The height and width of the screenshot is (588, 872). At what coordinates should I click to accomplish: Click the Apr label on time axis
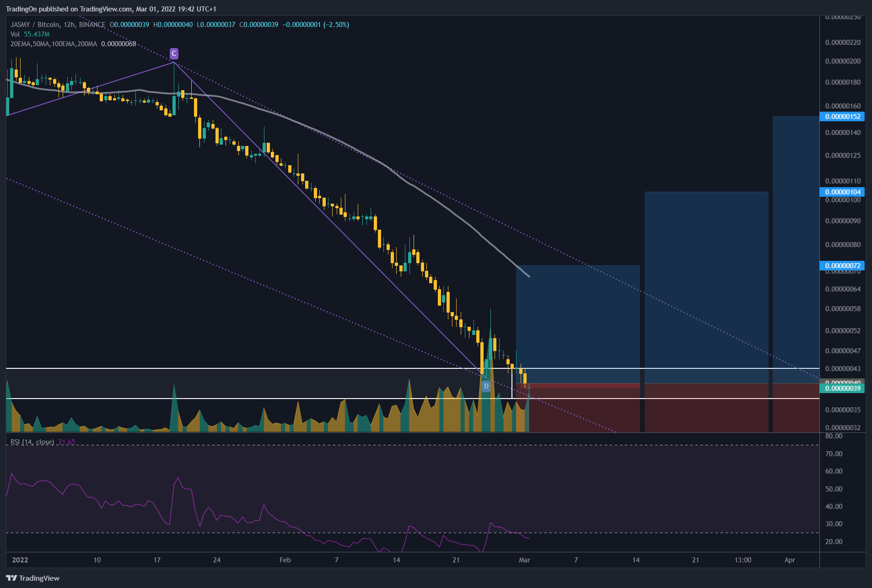[790, 560]
